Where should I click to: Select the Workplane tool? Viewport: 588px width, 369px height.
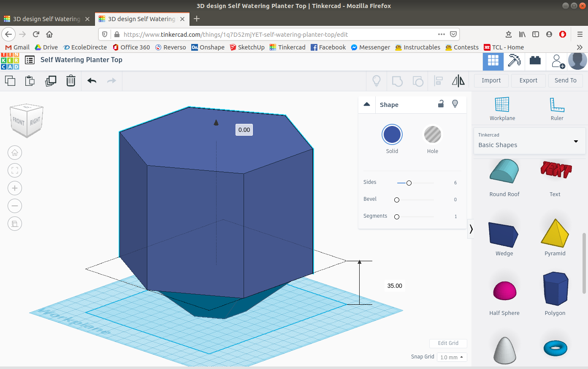tap(502, 109)
